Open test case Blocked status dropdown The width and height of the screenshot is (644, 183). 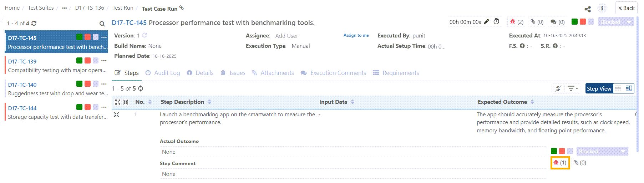point(616,22)
